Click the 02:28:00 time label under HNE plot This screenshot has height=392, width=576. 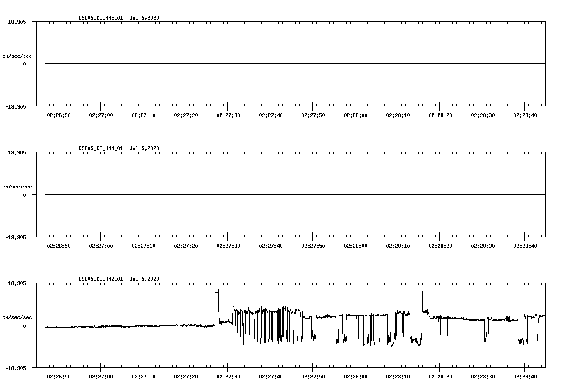[x=355, y=115]
